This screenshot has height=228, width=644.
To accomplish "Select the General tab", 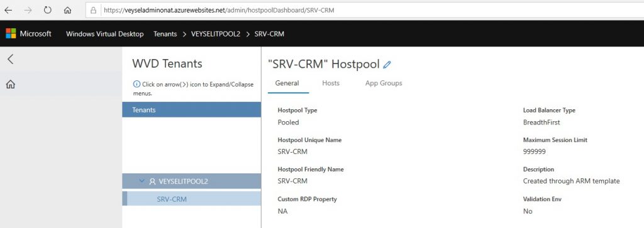I will [x=287, y=84].
